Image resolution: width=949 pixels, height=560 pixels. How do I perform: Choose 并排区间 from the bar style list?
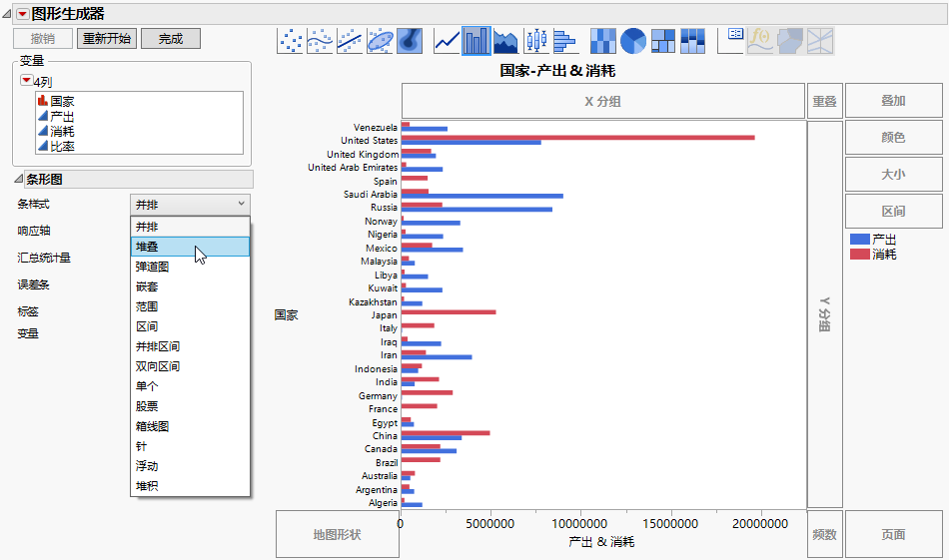tap(190, 346)
